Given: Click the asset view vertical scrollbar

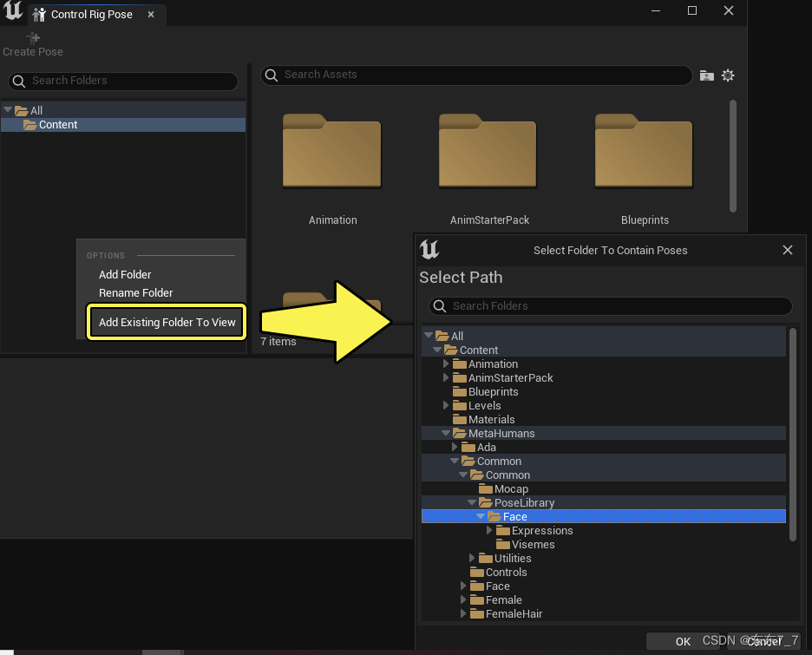Looking at the screenshot, I should pos(733,156).
